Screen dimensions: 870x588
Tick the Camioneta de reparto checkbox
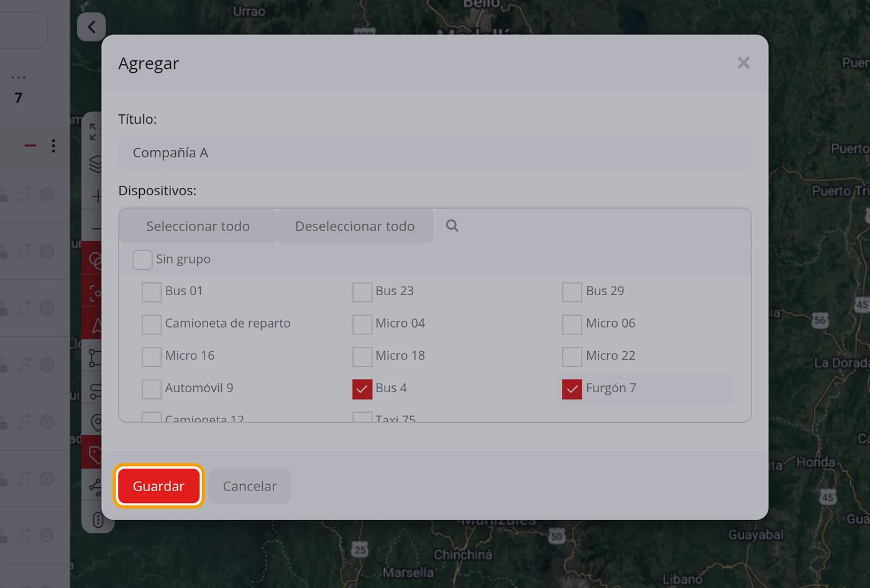pos(152,324)
